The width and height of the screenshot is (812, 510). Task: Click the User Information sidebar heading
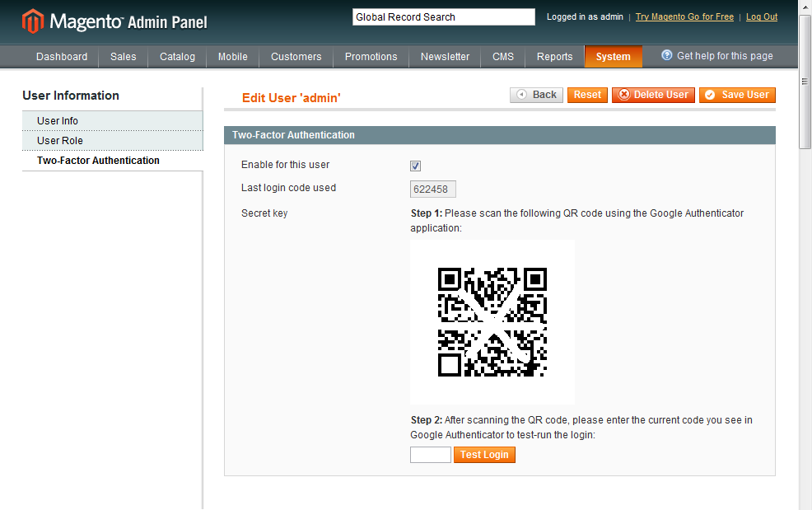coord(71,96)
